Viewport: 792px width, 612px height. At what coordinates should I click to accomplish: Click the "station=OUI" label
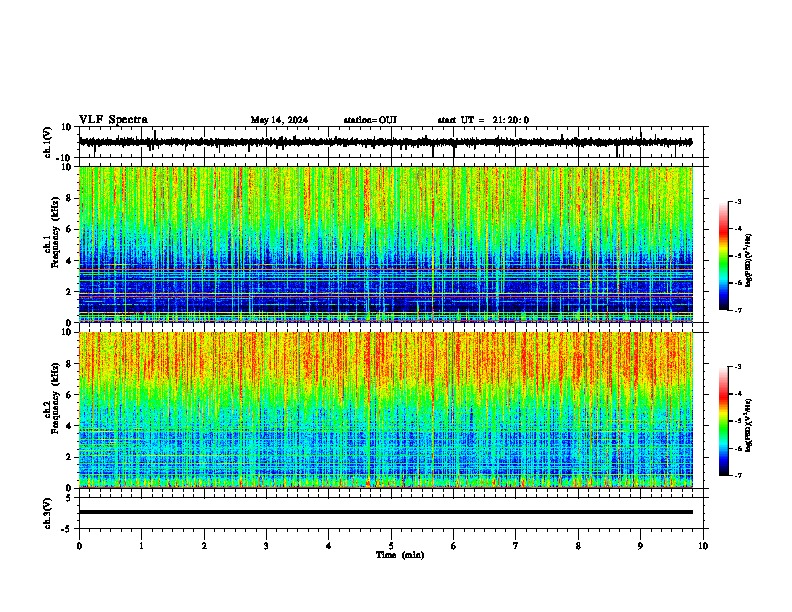(x=370, y=120)
